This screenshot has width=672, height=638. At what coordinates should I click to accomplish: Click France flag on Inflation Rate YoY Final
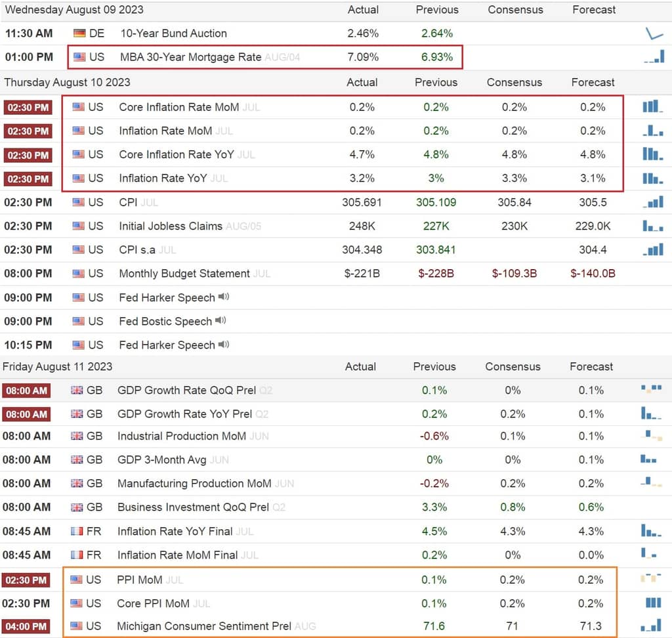click(77, 531)
